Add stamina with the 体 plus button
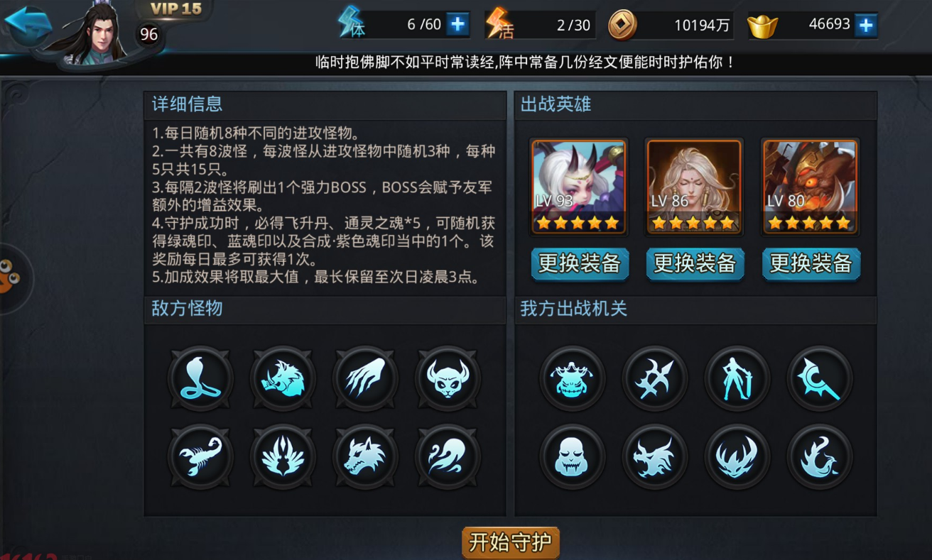932x560 pixels. [x=457, y=25]
